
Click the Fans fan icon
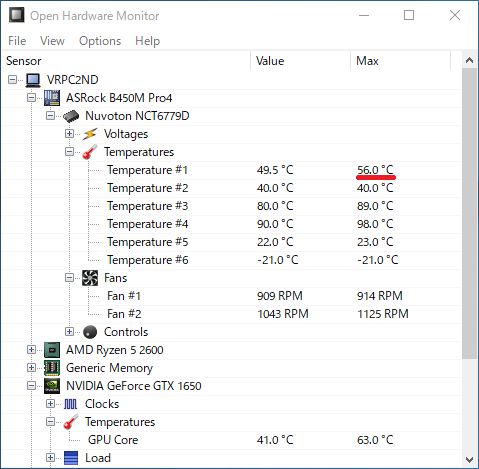click(x=90, y=278)
